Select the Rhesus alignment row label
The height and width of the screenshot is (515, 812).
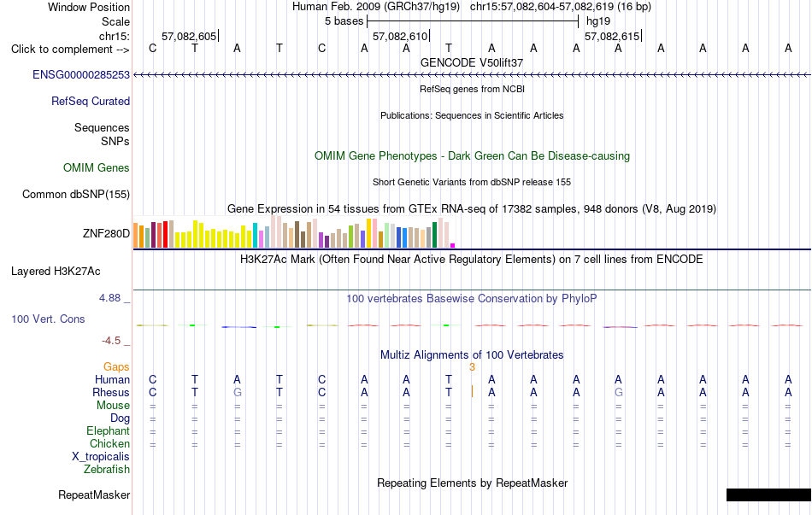(x=111, y=392)
